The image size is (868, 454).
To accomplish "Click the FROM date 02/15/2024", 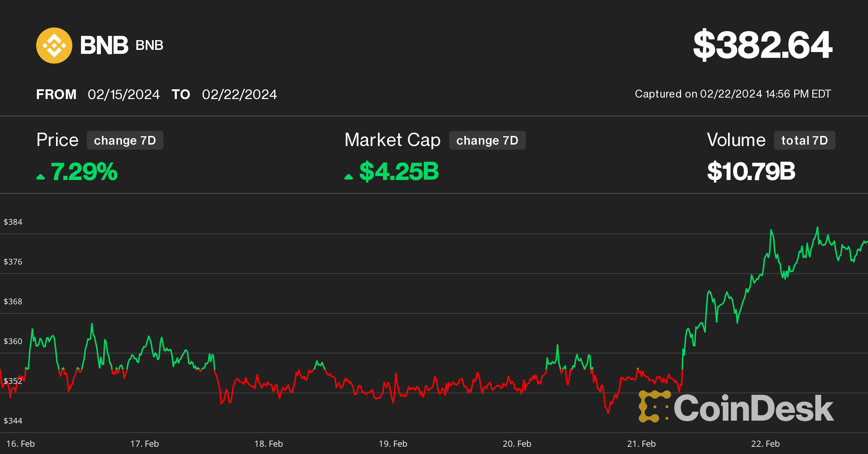I will pos(124,95).
